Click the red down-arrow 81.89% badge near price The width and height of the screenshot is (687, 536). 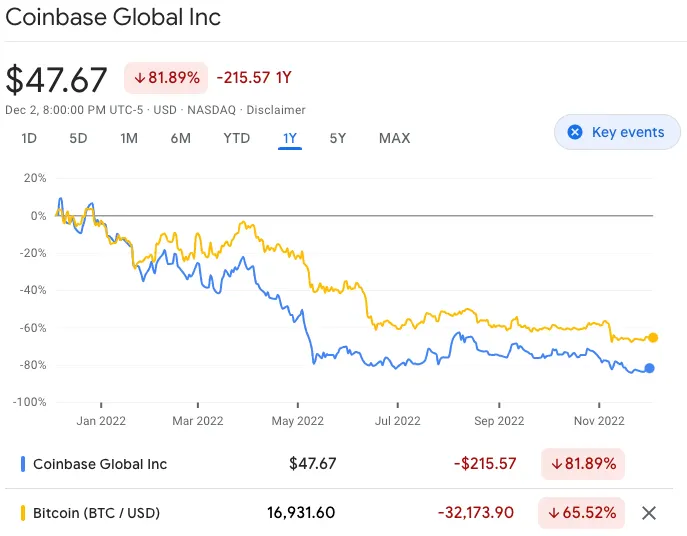pyautogui.click(x=164, y=77)
